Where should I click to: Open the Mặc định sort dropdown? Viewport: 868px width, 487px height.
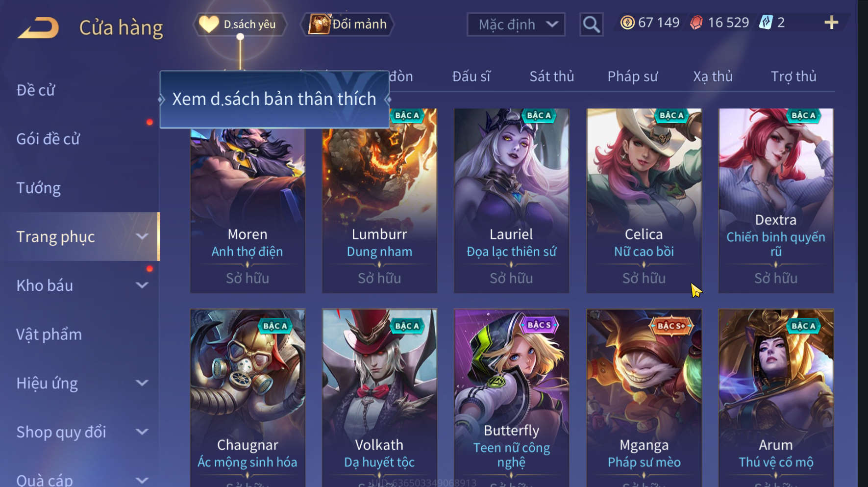[x=516, y=25]
